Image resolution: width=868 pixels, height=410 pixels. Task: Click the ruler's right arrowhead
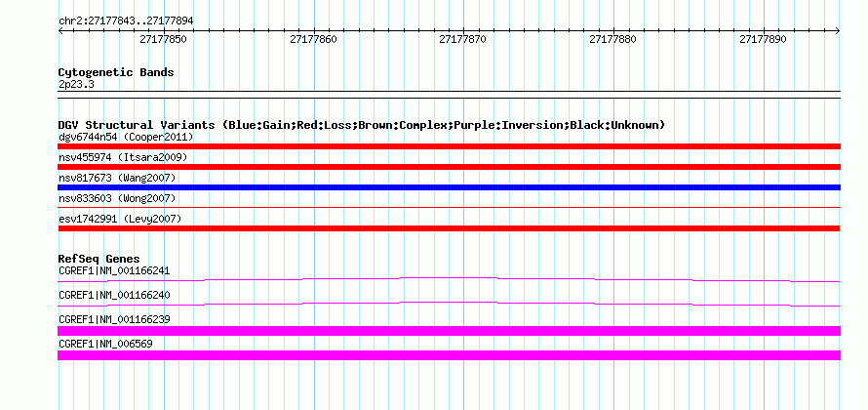[x=837, y=31]
